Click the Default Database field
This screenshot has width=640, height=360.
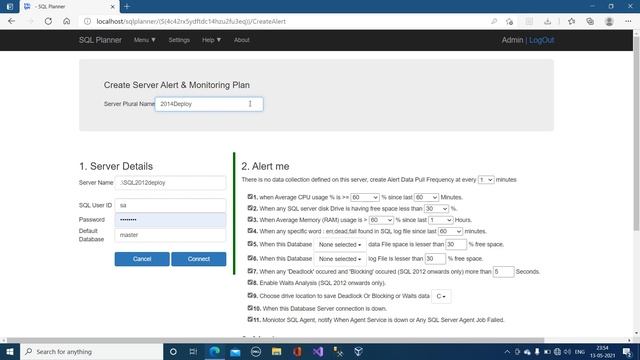pos(170,235)
